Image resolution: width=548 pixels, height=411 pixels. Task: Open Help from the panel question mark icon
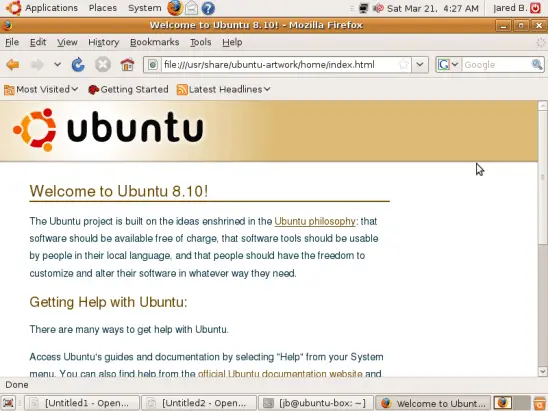click(208, 8)
